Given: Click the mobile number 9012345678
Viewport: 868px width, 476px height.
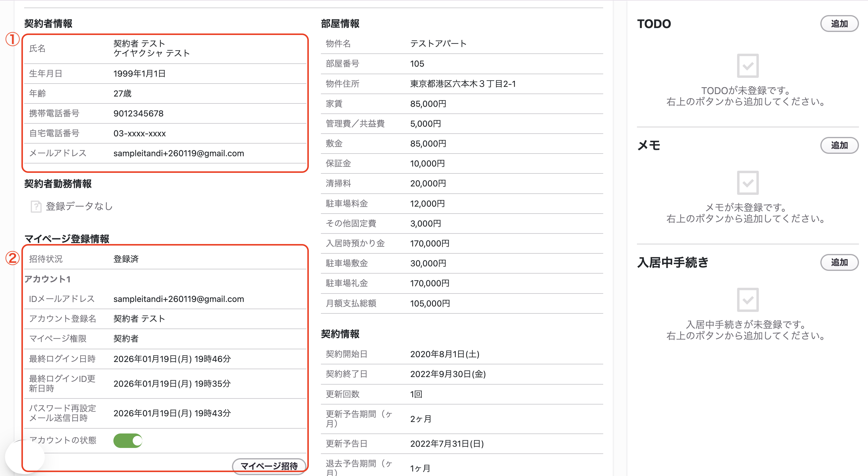Looking at the screenshot, I should (x=138, y=114).
